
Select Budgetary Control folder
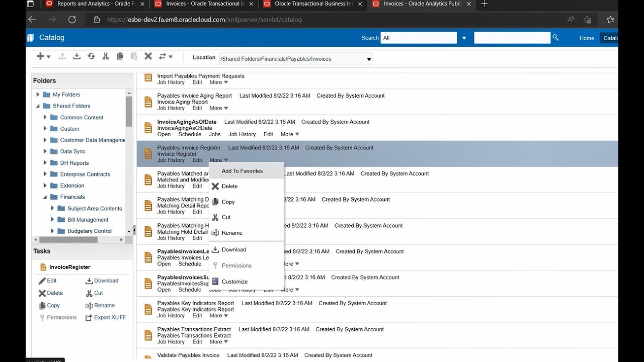[x=90, y=231]
